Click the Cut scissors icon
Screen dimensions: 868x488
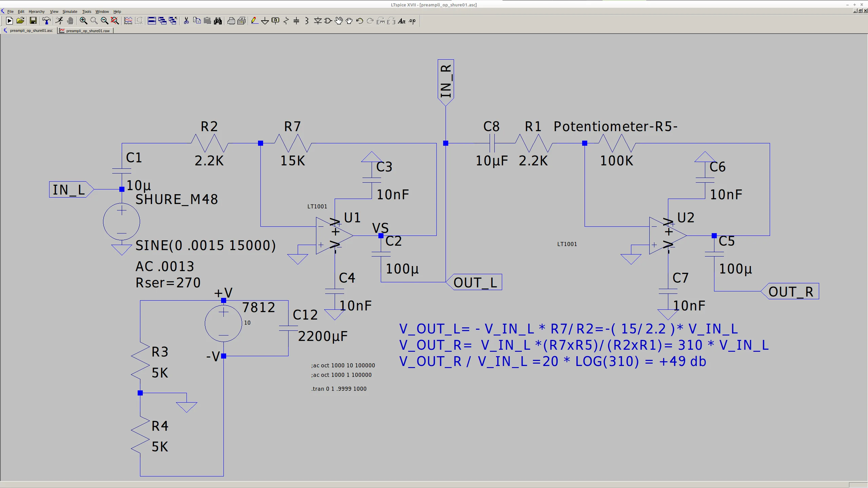tap(186, 21)
